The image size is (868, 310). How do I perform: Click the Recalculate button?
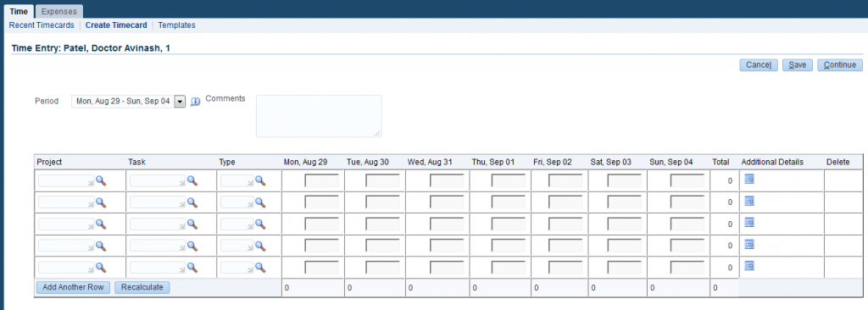pos(142,287)
